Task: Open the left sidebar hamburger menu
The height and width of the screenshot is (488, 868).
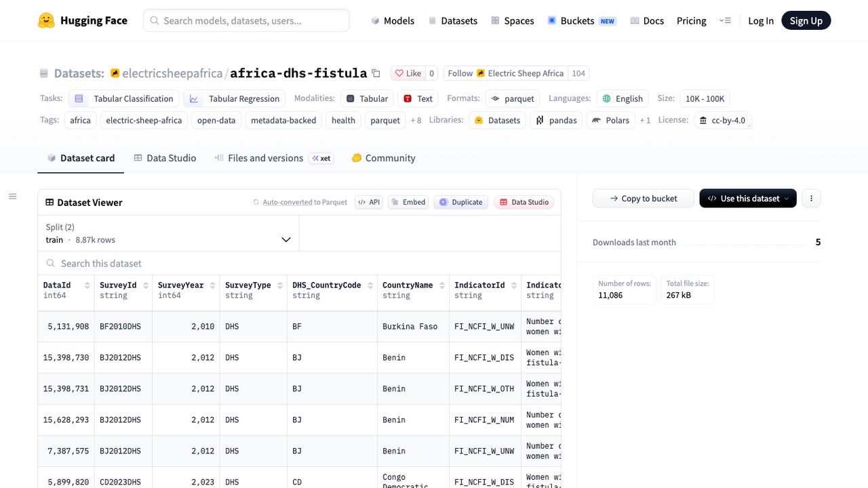Action: pyautogui.click(x=12, y=197)
